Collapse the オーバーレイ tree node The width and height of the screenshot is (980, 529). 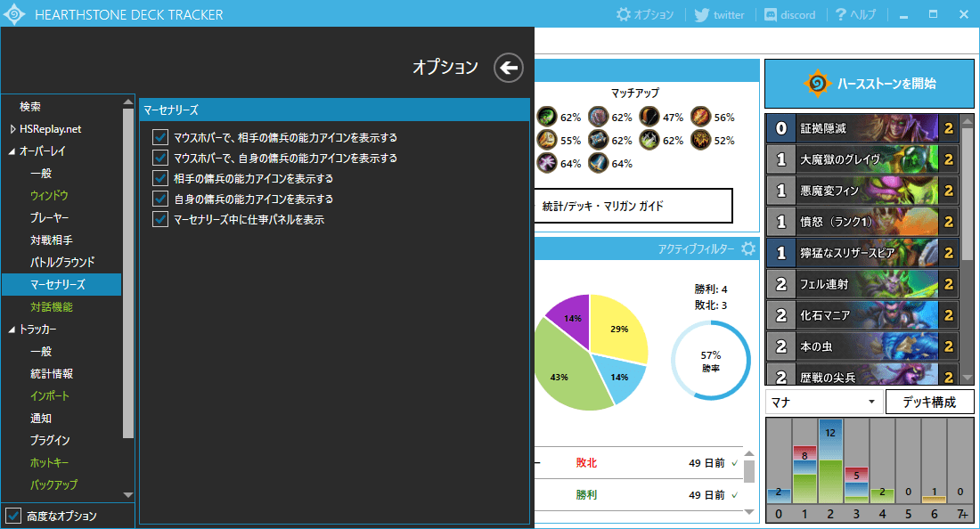click(x=12, y=151)
